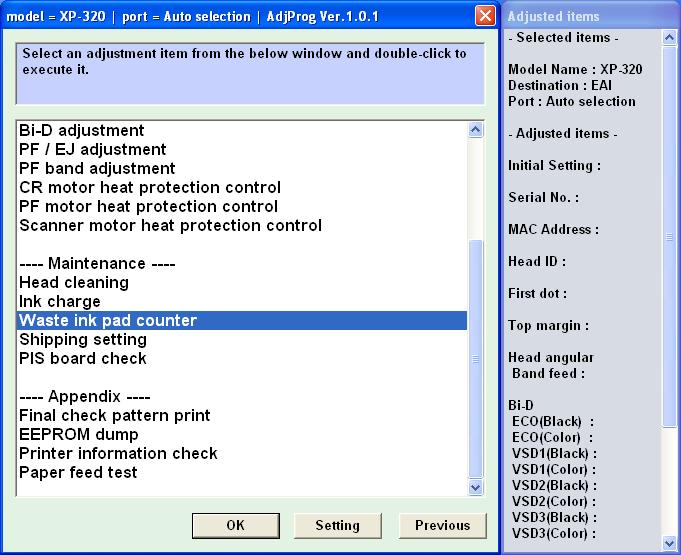Viewport: 681px width, 555px height.
Task: Click the Adjusted items panel scrollbar thumb
Action: click(669, 237)
